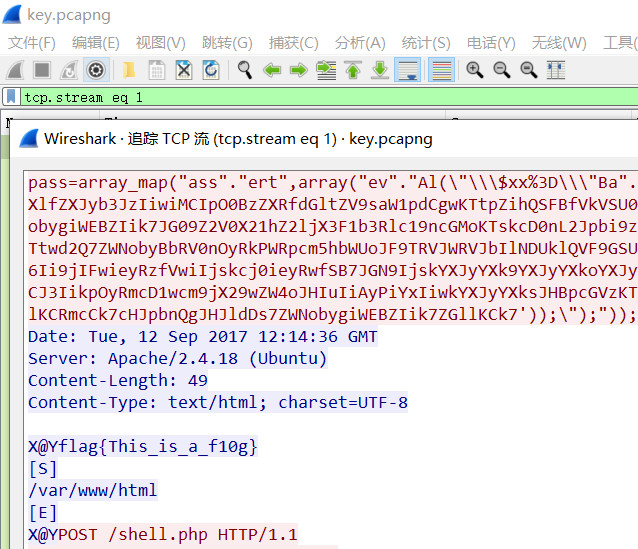Click the Follow TCP Stream dialog title
Viewport: 638px width, 549px height.
click(238, 139)
